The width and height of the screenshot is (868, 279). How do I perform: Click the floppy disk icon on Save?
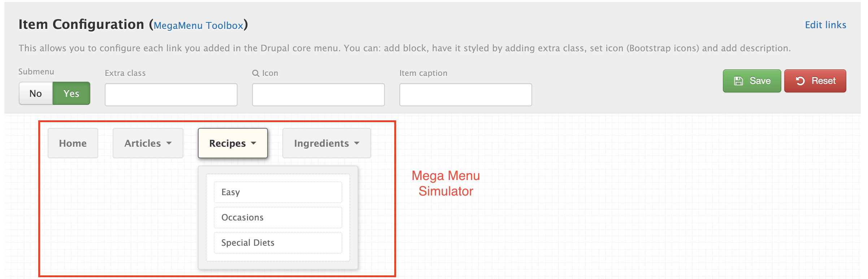click(x=738, y=81)
